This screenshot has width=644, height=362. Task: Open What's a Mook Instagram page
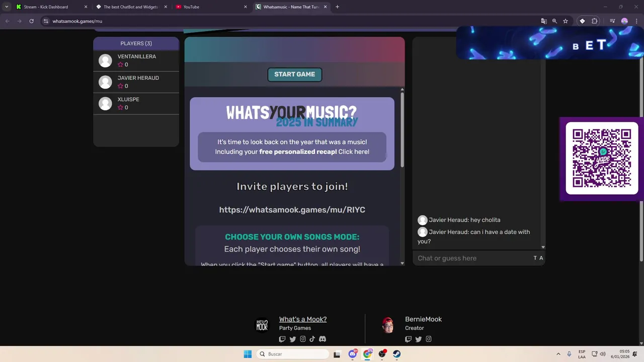click(x=303, y=339)
